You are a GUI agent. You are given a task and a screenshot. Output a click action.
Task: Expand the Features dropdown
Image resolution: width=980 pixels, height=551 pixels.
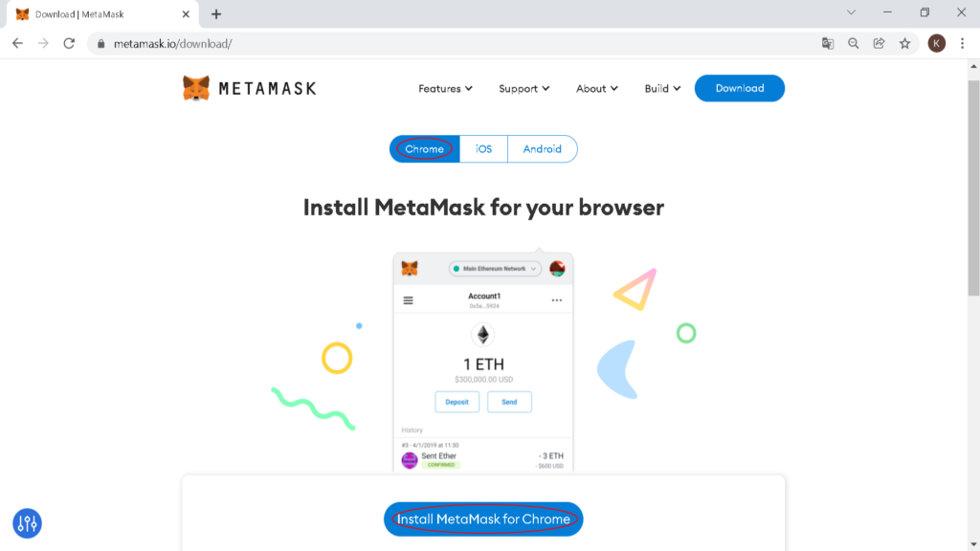tap(445, 88)
